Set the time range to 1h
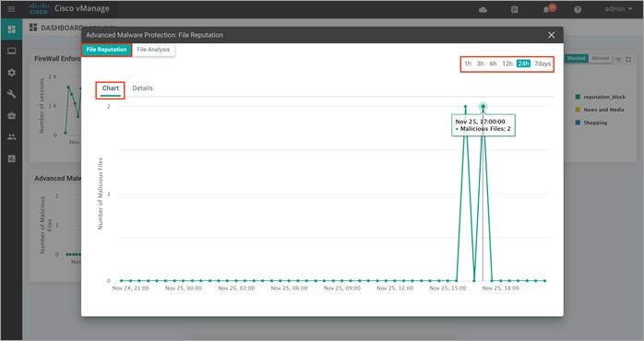644x341 pixels. pyautogui.click(x=468, y=64)
